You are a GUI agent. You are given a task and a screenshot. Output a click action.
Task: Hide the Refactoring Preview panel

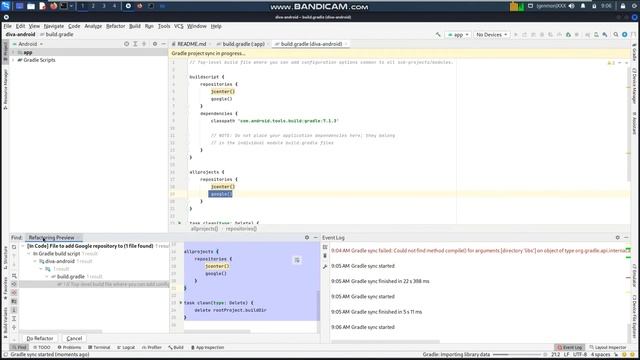click(316, 237)
